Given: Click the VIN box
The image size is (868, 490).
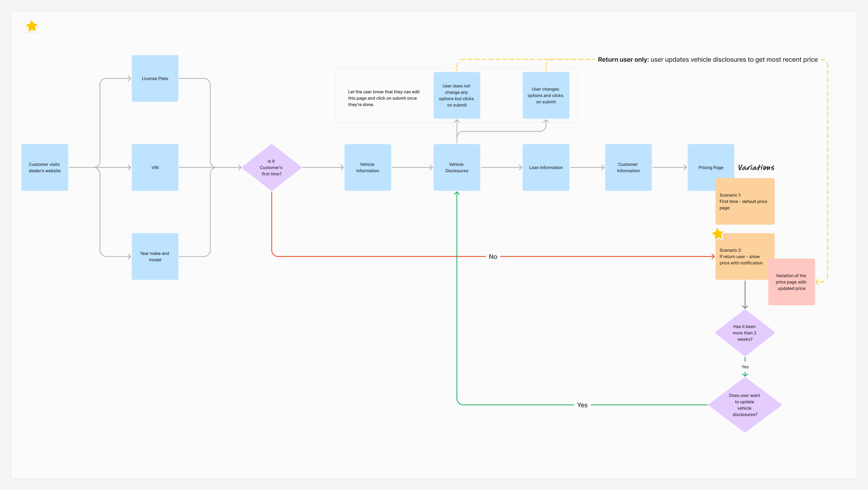Looking at the screenshot, I should (155, 167).
